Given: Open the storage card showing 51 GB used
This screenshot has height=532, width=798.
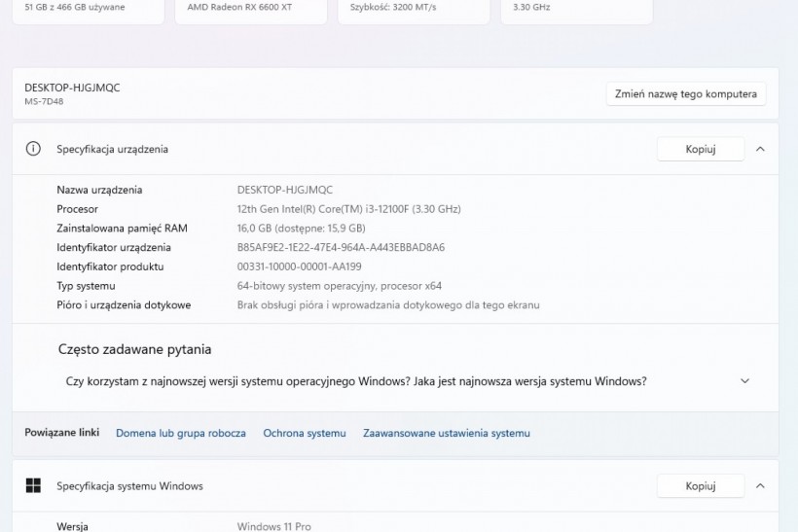Looking at the screenshot, I should [x=88, y=10].
